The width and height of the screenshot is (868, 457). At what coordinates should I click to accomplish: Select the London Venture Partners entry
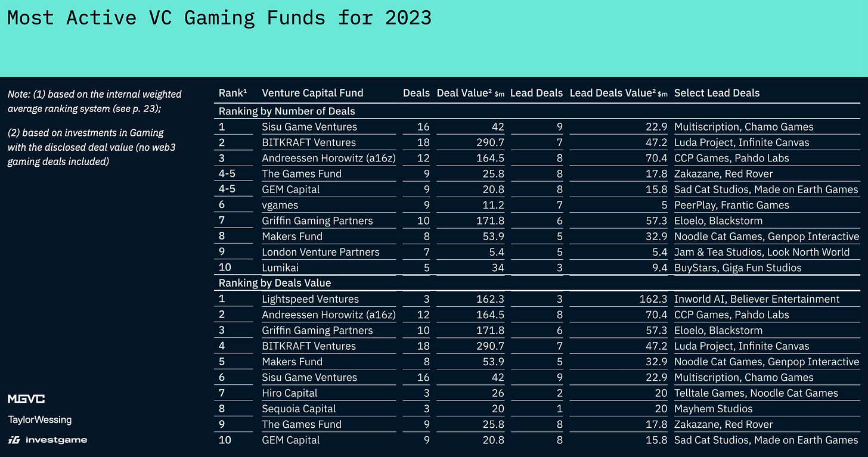click(x=320, y=252)
